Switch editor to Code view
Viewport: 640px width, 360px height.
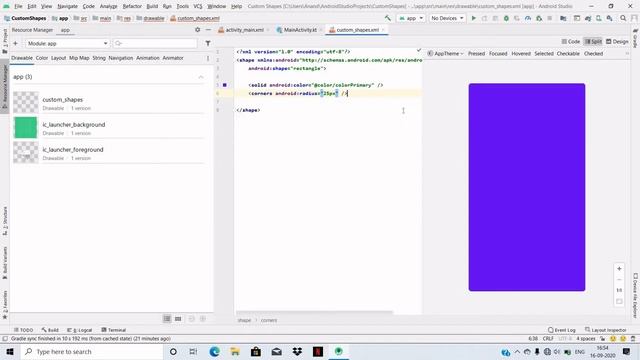[x=571, y=42]
